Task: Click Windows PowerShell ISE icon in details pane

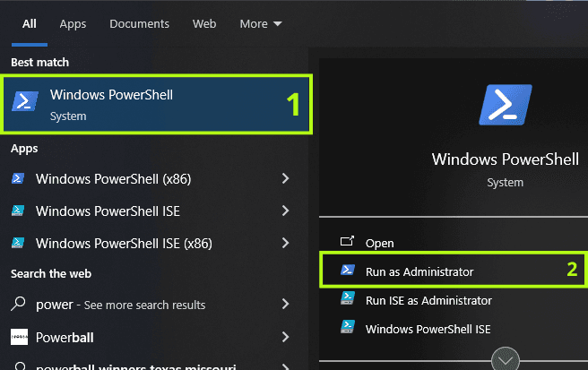Action: coord(348,326)
